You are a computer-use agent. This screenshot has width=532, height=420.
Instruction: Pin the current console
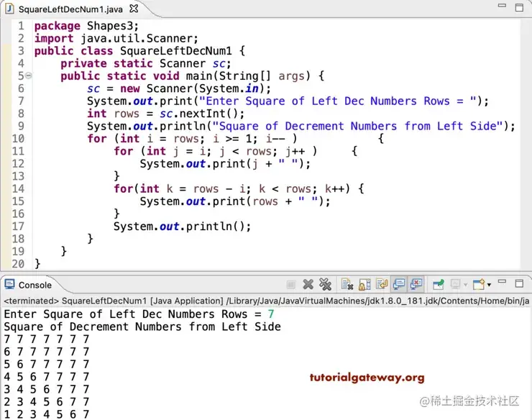pyautogui.click(x=439, y=284)
